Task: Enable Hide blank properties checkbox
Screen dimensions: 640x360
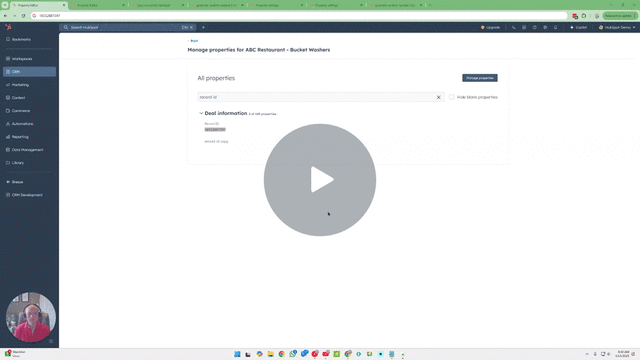Action: (x=451, y=97)
